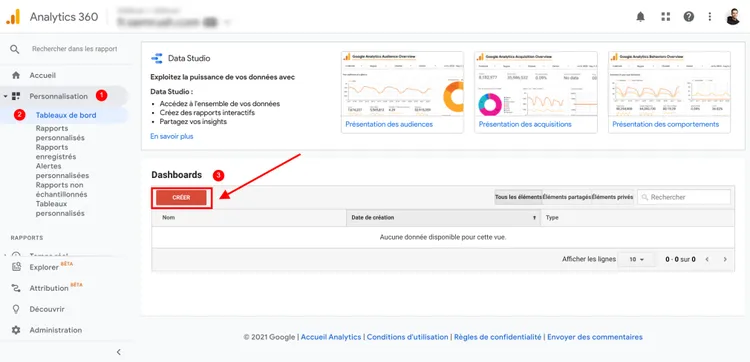Open the Règles de confidentialité link
Image resolution: width=750 pixels, height=362 pixels.
point(497,337)
